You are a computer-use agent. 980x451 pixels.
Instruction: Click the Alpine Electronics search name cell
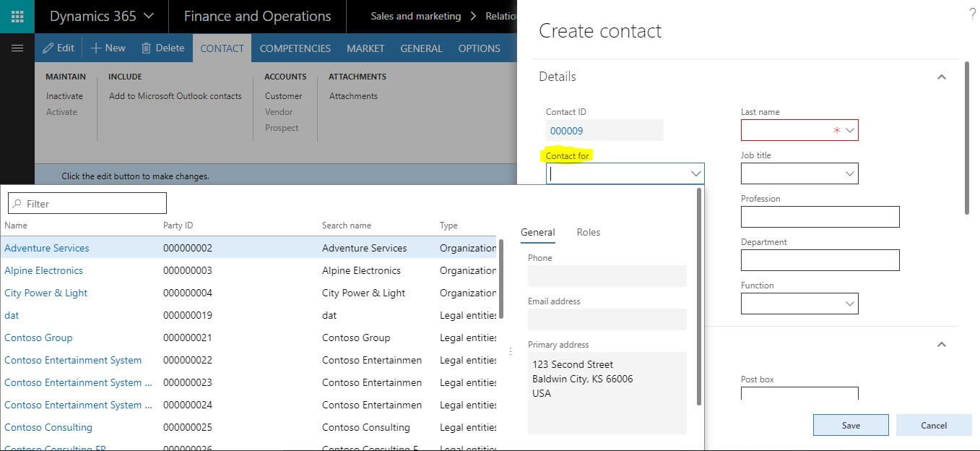coord(361,270)
